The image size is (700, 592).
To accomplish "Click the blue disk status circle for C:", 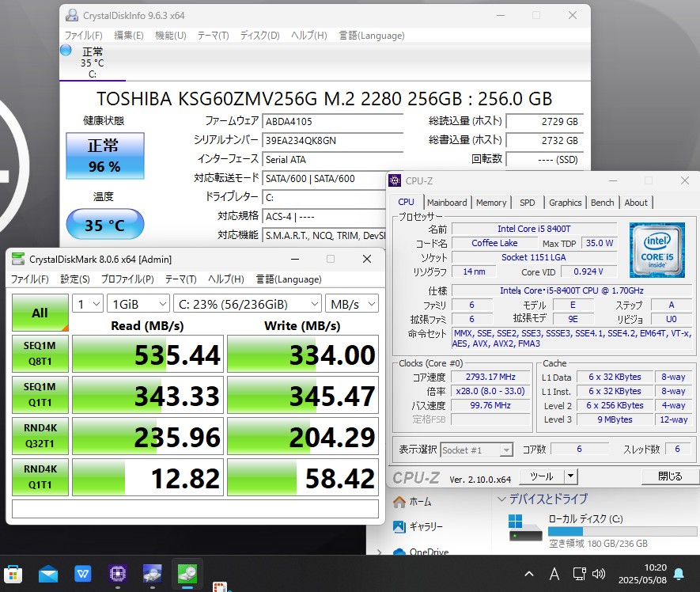I will [66, 51].
